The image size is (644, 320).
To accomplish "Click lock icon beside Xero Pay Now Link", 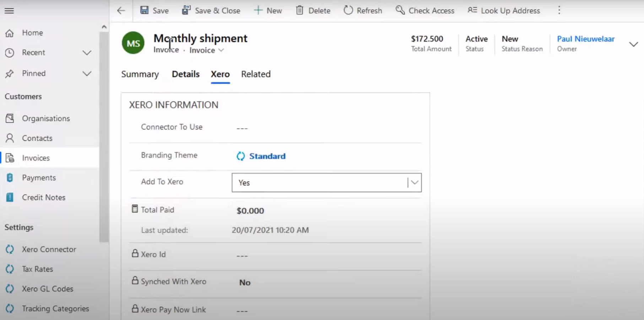I will coord(135,308).
